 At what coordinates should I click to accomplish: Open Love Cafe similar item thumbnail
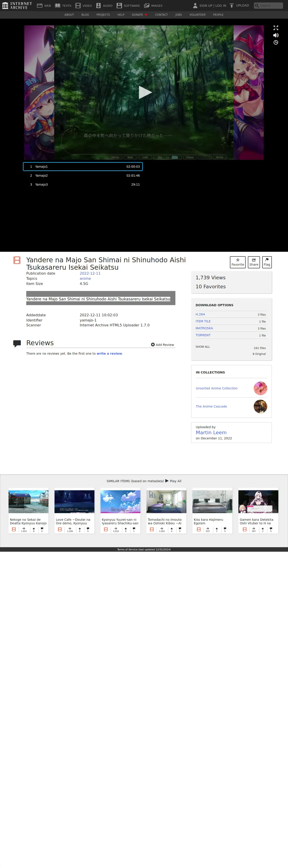(74, 502)
